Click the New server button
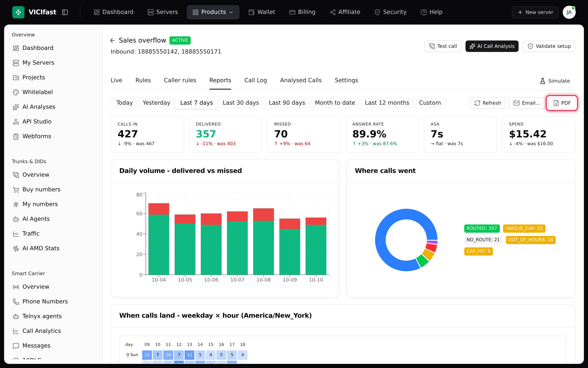The image size is (588, 368). [x=535, y=12]
